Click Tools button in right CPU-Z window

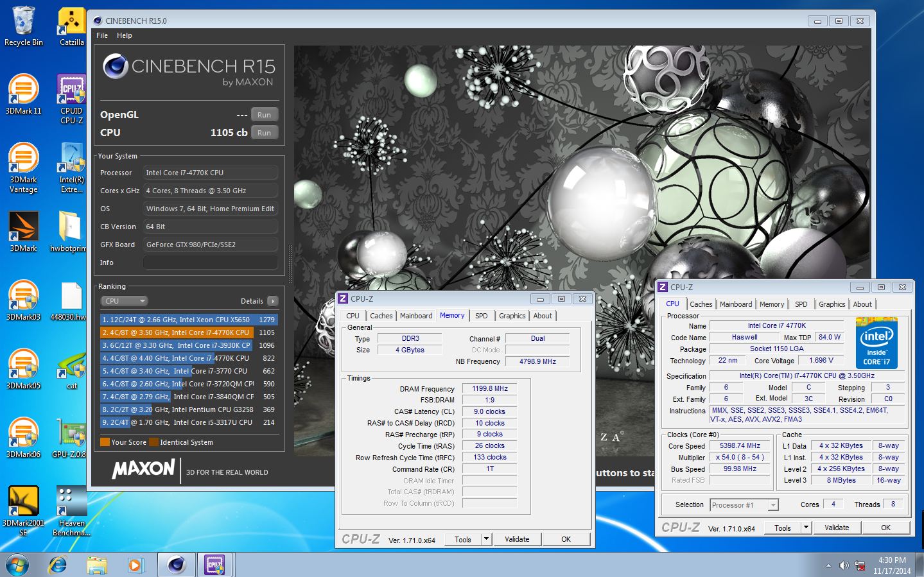point(783,528)
